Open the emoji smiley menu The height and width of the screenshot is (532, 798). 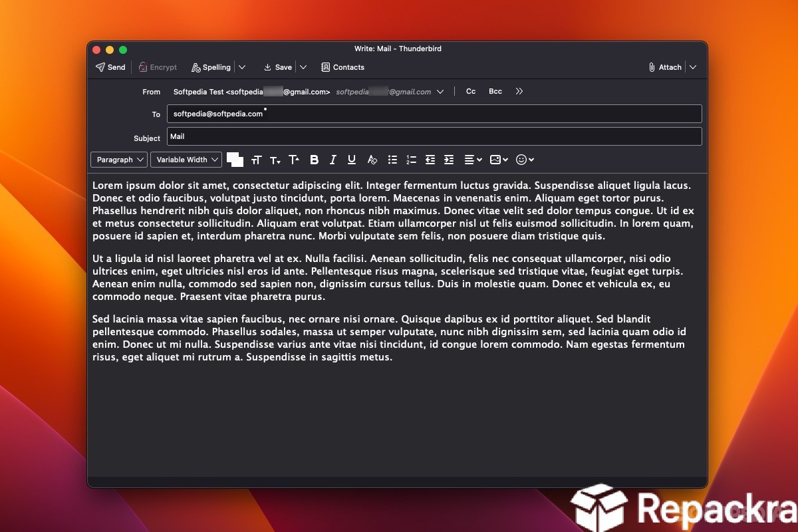525,160
